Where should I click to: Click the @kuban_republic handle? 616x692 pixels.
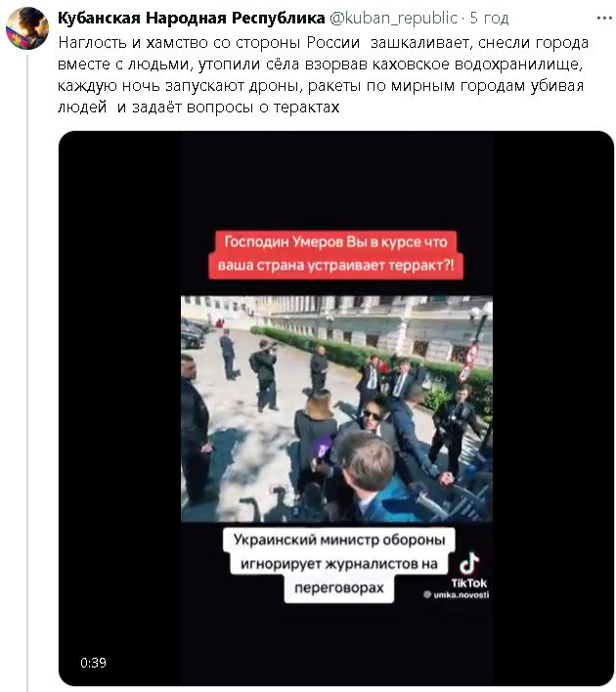393,18
